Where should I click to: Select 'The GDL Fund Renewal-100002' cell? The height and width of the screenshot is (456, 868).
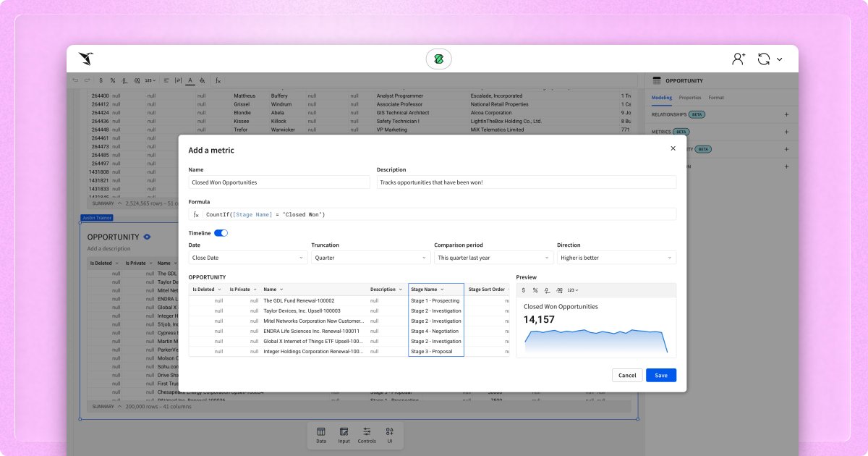click(314, 300)
